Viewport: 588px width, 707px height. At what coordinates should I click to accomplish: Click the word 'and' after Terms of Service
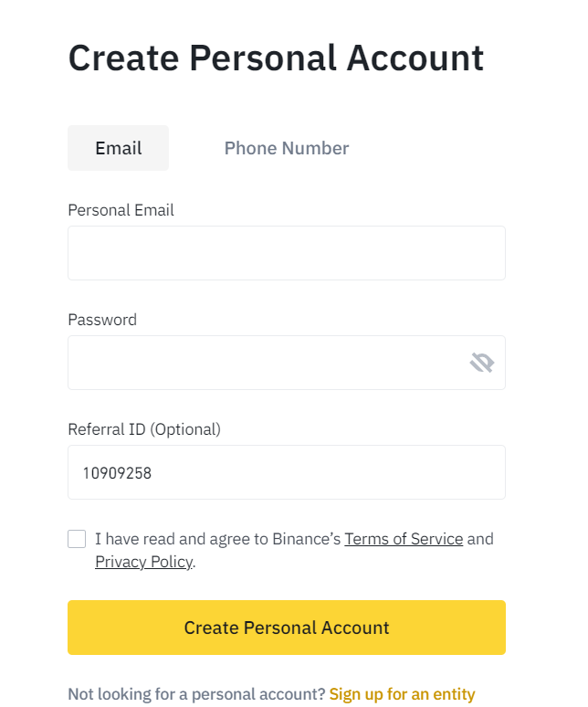[x=480, y=539]
